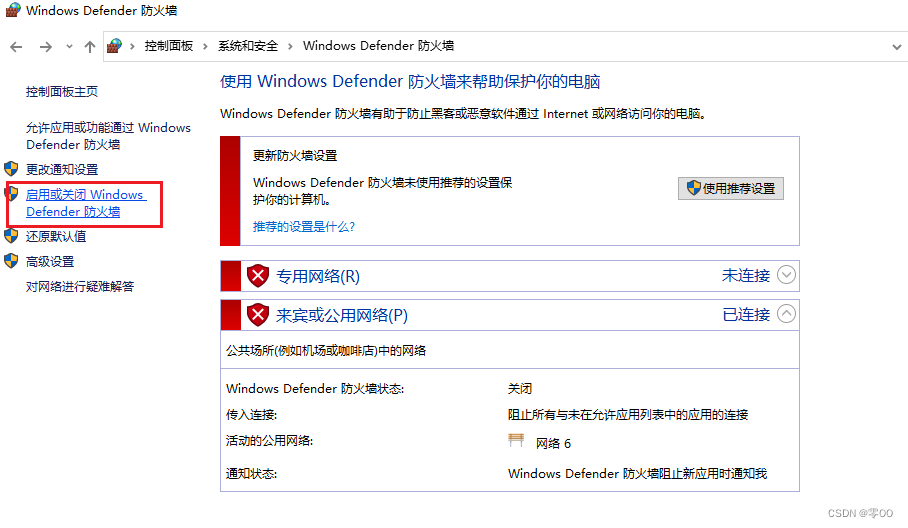Open 对网络进行疑难解答 link
908x528 pixels.
click(80, 287)
